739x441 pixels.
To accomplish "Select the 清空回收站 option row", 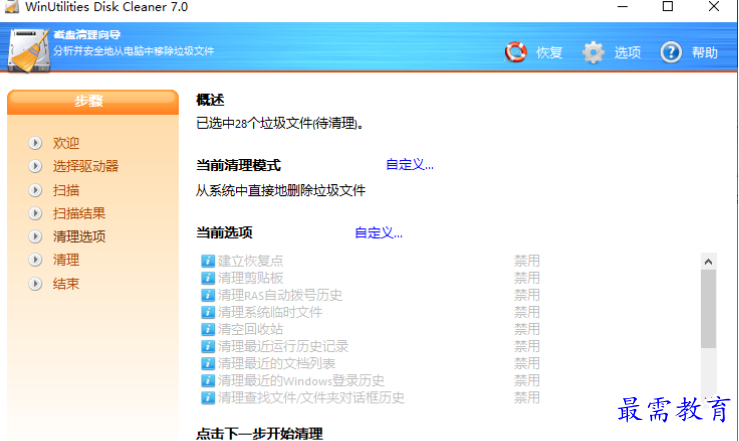I will click(370, 329).
